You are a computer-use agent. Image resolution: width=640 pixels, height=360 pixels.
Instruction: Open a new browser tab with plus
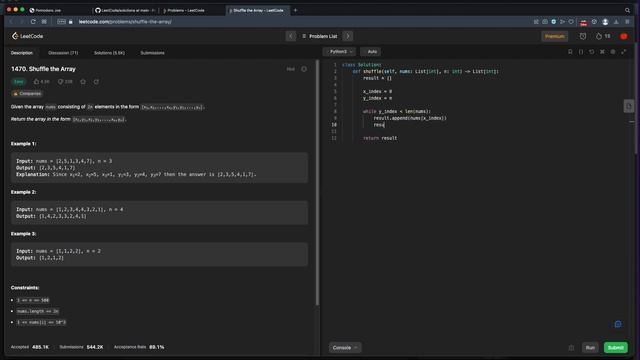pos(295,10)
